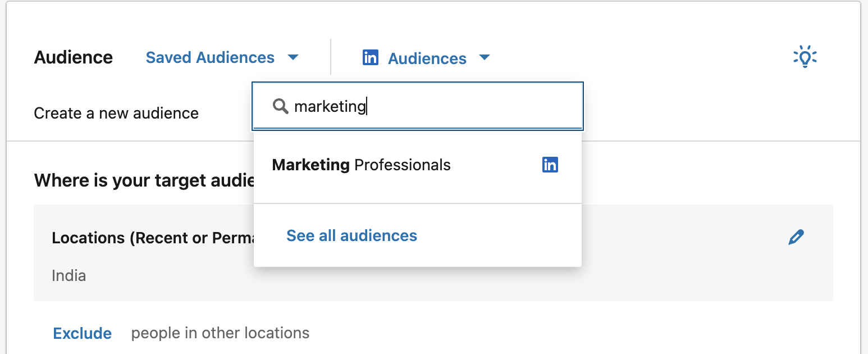The width and height of the screenshot is (868, 354).
Task: Click the Audiences dropdown label
Action: 427,58
